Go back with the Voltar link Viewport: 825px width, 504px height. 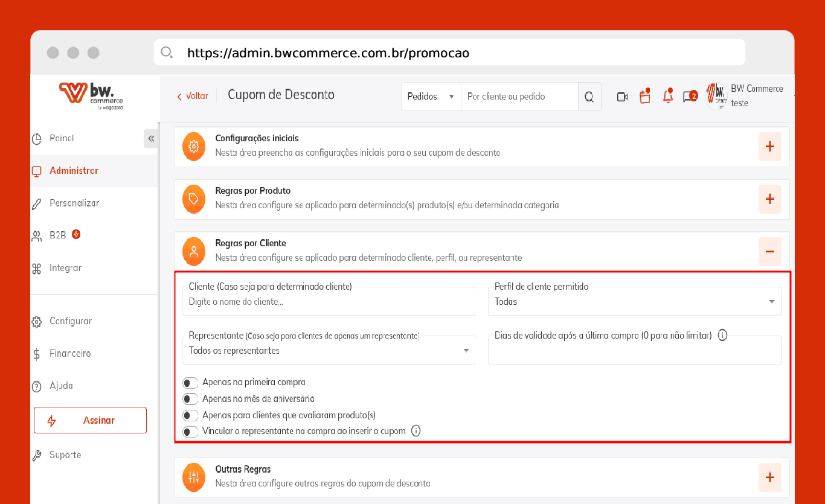tap(193, 96)
